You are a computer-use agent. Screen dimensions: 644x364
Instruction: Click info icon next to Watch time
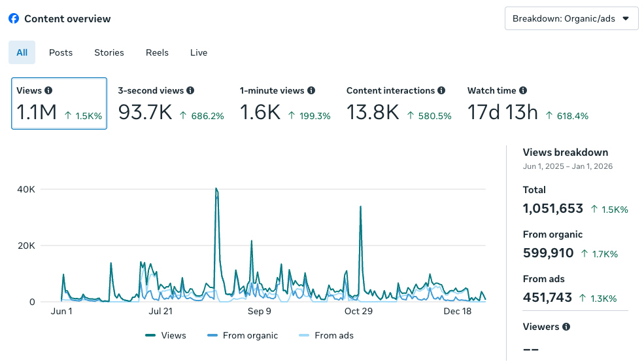[x=523, y=91]
